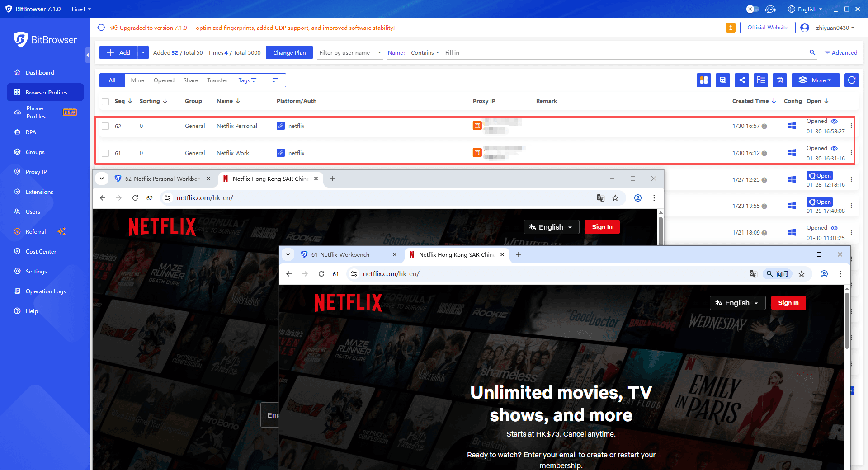The width and height of the screenshot is (868, 470).
Task: Expand the More actions dropdown
Action: coord(815,80)
